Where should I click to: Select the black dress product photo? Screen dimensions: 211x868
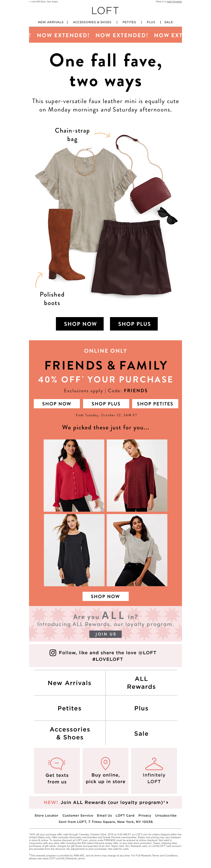[x=74, y=550]
